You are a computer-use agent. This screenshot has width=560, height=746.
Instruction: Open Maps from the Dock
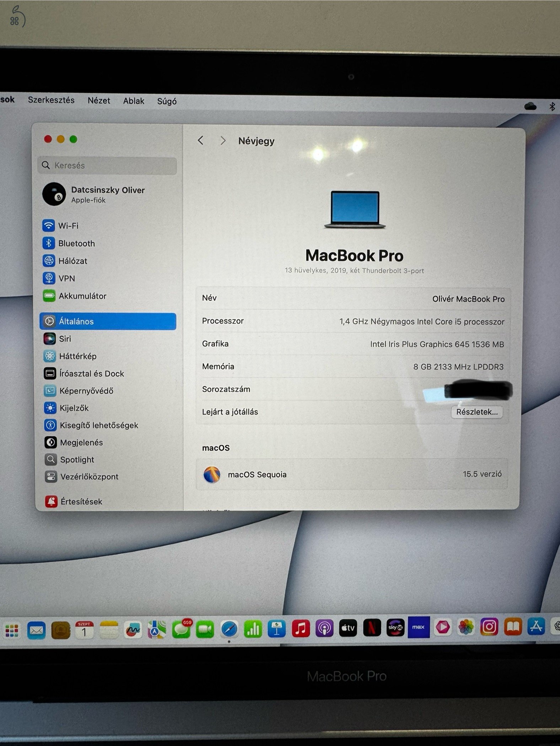(157, 630)
